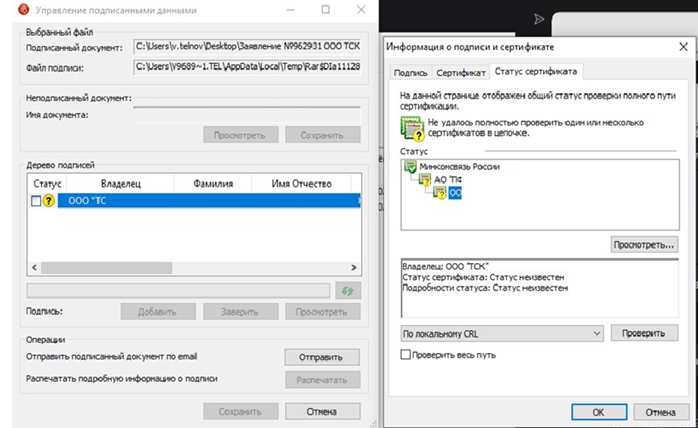Open the По локальному CRL dropdown
Image resolution: width=698 pixels, height=428 pixels.
point(501,332)
